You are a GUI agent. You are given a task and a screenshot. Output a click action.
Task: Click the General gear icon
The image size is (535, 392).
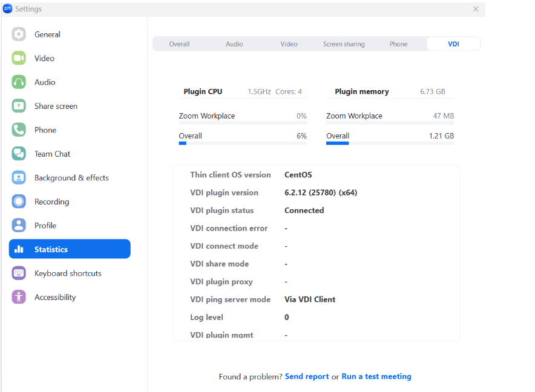tap(19, 34)
